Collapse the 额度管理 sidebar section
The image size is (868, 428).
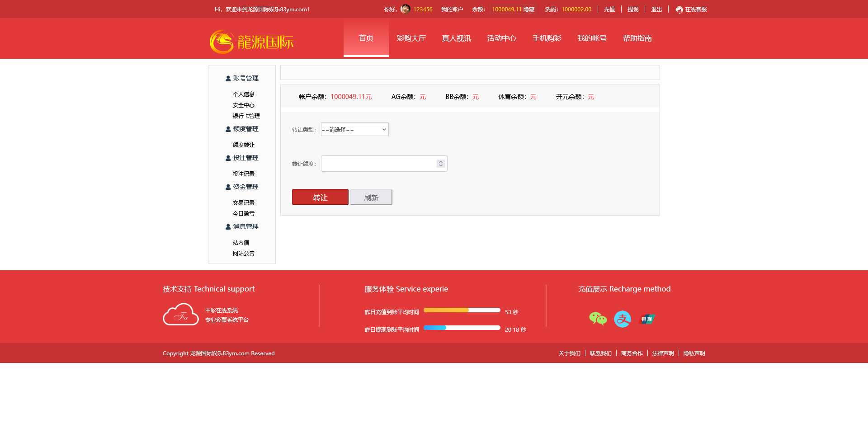(245, 129)
